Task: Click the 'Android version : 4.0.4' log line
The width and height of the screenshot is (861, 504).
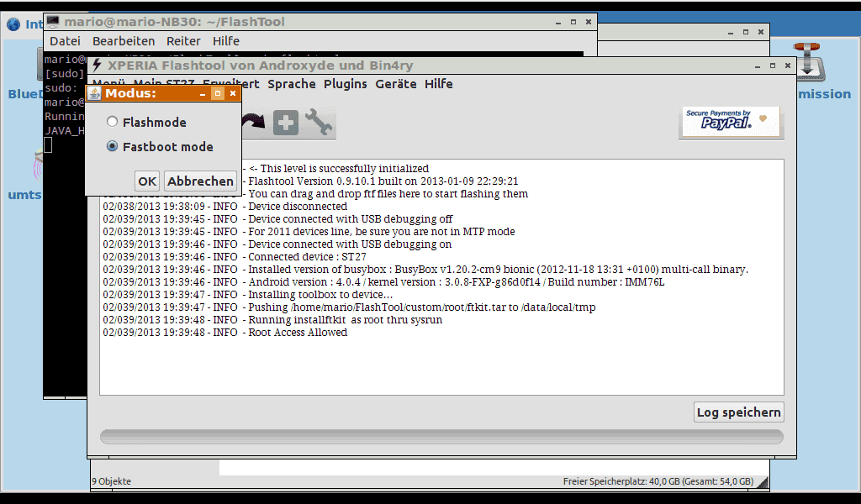Action: (383, 282)
